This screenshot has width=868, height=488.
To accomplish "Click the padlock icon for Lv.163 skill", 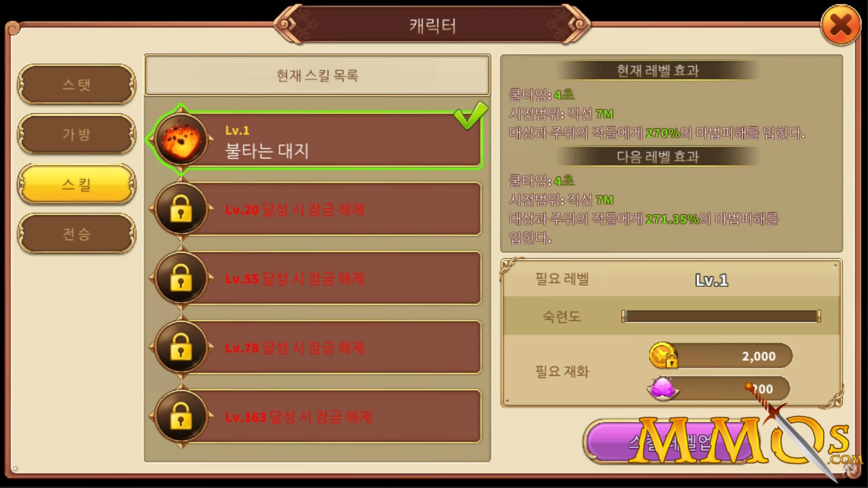I will pos(181,416).
